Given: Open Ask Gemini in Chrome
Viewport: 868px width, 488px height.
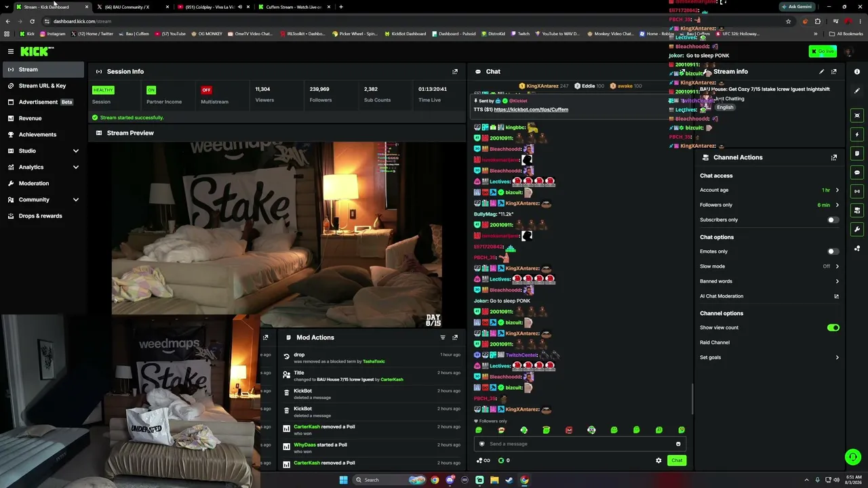Looking at the screenshot, I should point(797,7).
